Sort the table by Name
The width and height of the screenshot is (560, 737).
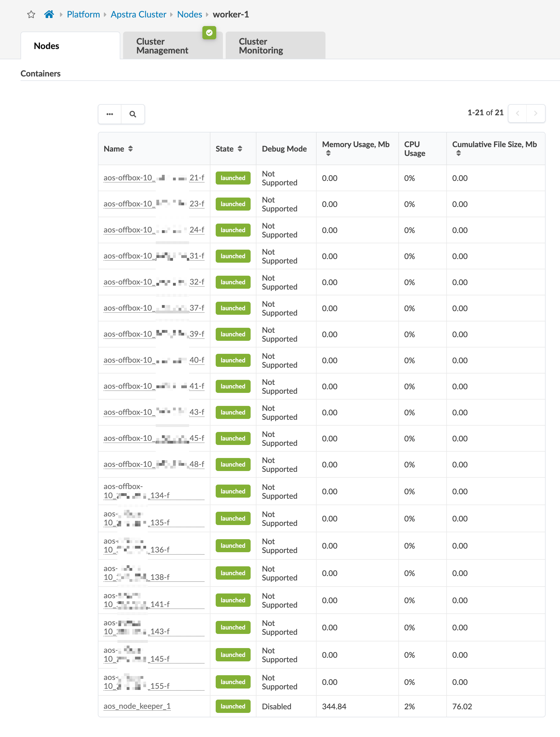[x=130, y=149]
